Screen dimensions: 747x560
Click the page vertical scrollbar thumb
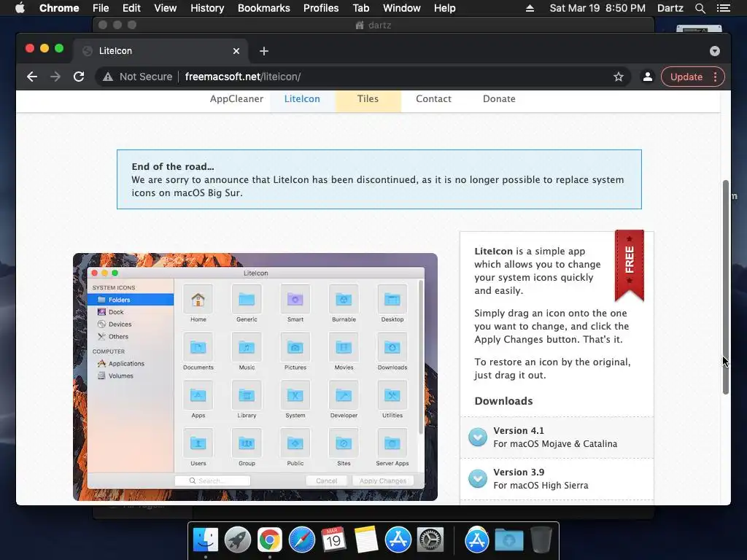726,287
